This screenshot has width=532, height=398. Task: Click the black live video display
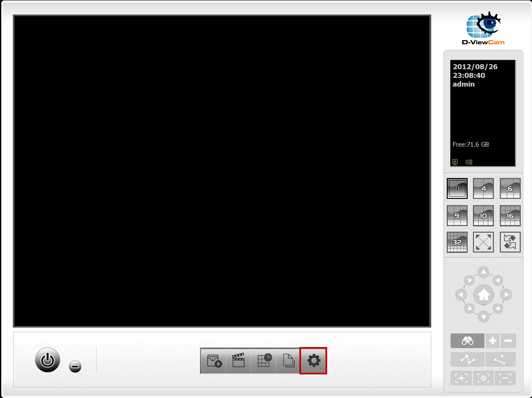(222, 171)
